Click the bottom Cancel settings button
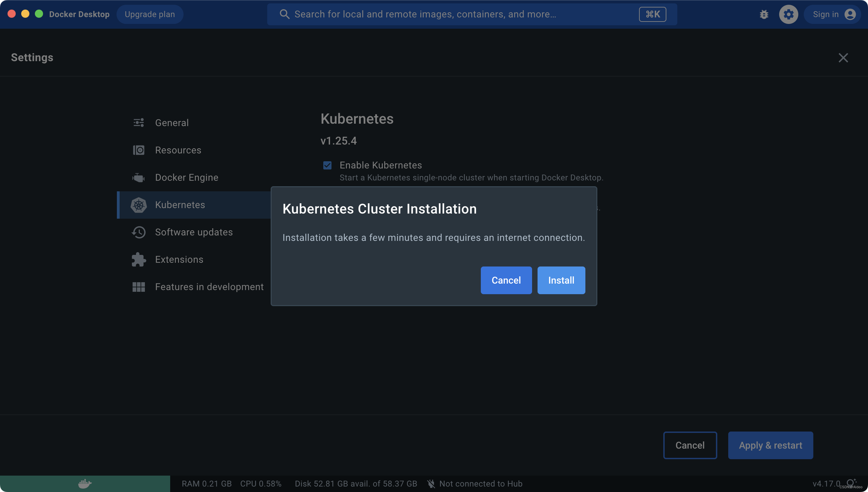Screen dimensions: 868x492 click(x=690, y=445)
